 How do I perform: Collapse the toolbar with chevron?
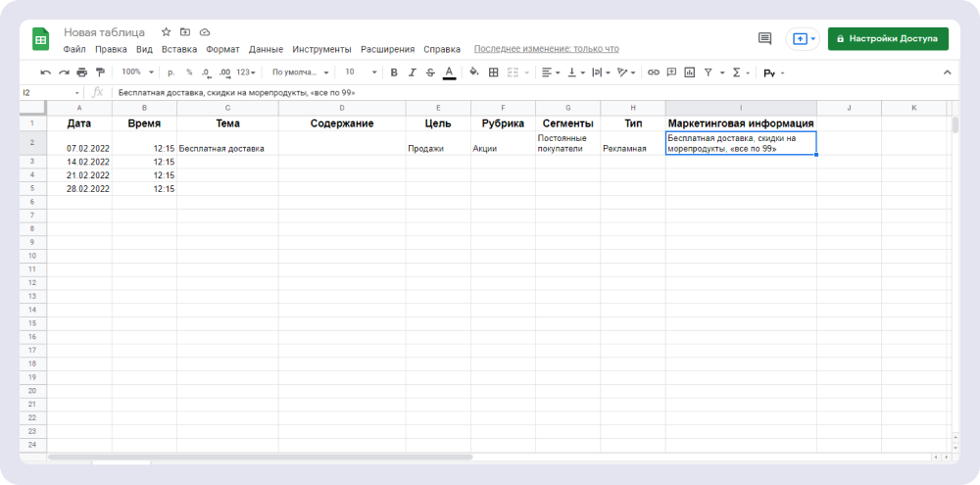click(947, 73)
